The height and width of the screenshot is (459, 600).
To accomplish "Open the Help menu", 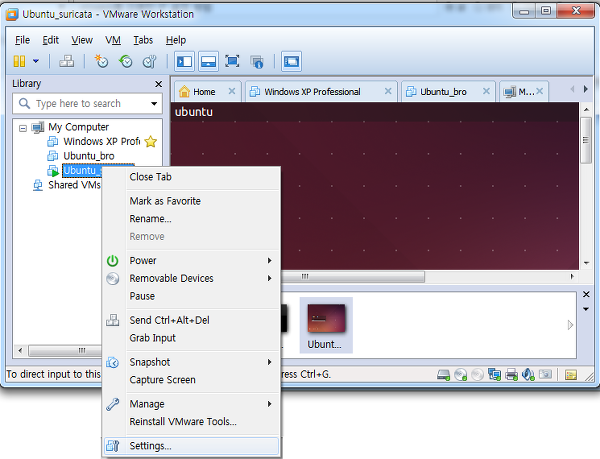I will pos(176,40).
